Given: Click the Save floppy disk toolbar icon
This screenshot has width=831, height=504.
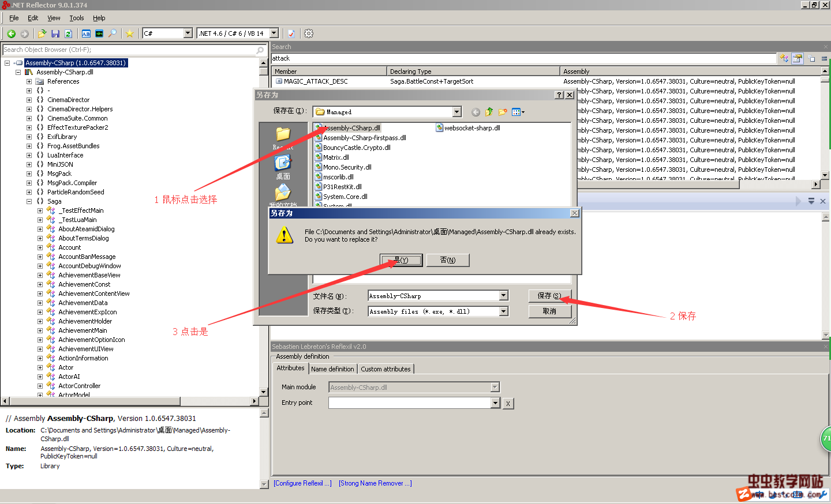Looking at the screenshot, I should (55, 33).
